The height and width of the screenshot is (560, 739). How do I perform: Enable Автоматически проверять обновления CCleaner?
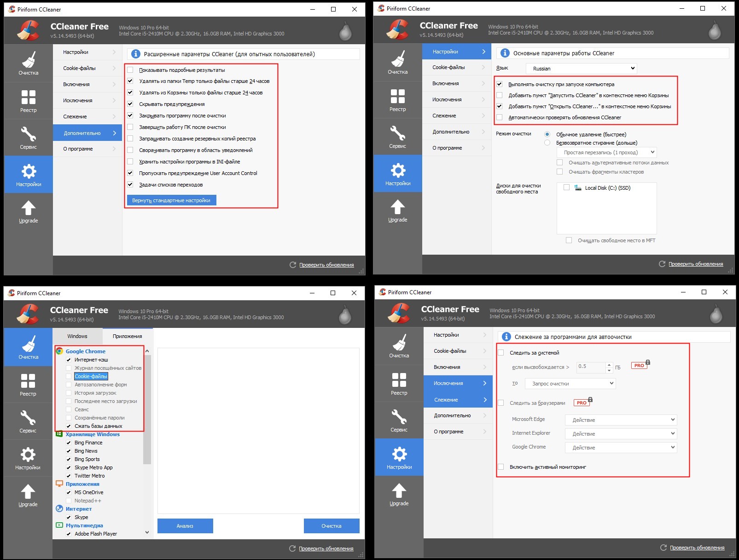tap(500, 117)
